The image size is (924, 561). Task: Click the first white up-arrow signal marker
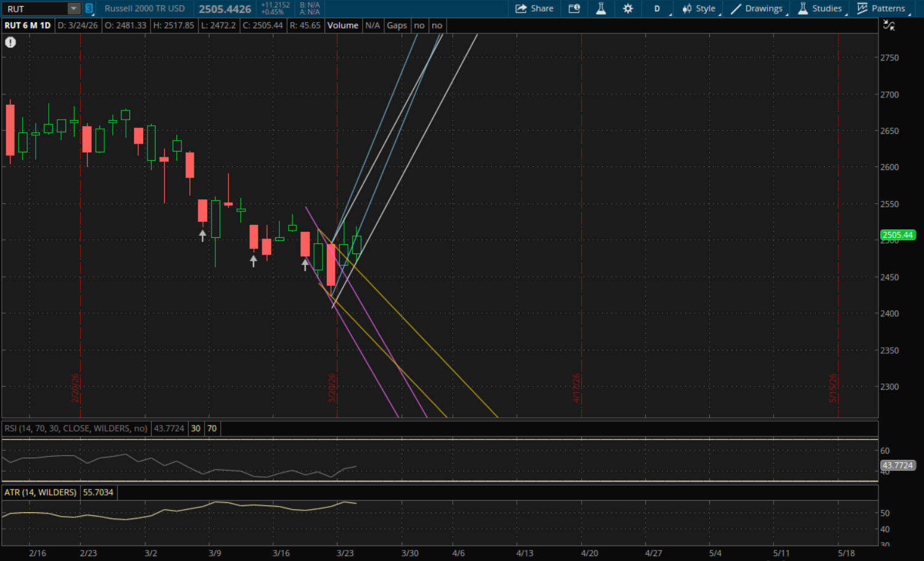click(x=202, y=235)
